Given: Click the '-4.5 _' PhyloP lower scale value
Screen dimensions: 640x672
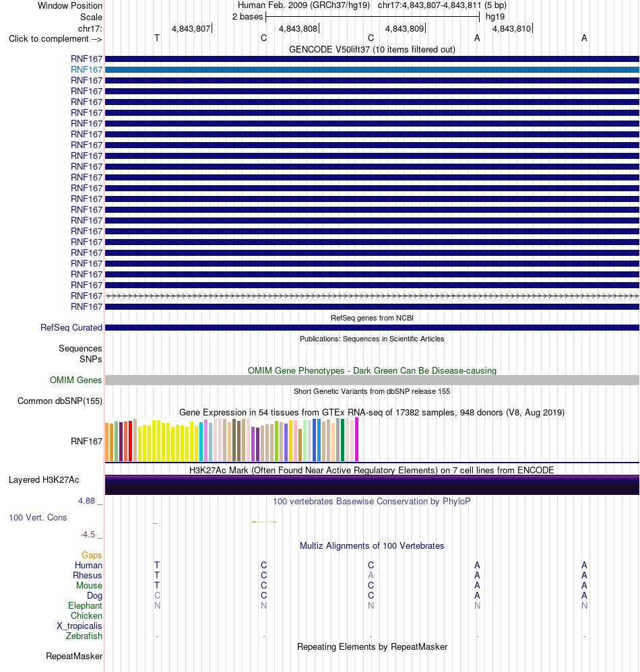Looking at the screenshot, I should point(92,535).
